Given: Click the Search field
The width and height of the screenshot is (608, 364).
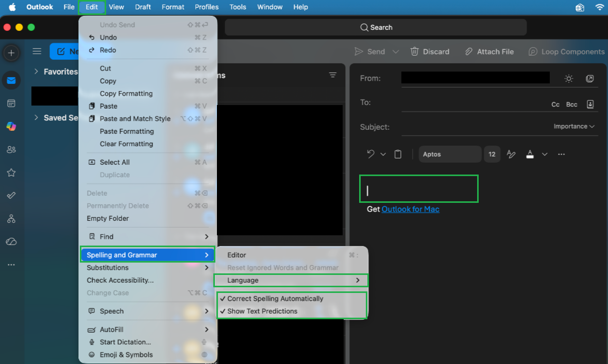Looking at the screenshot, I should 376,27.
